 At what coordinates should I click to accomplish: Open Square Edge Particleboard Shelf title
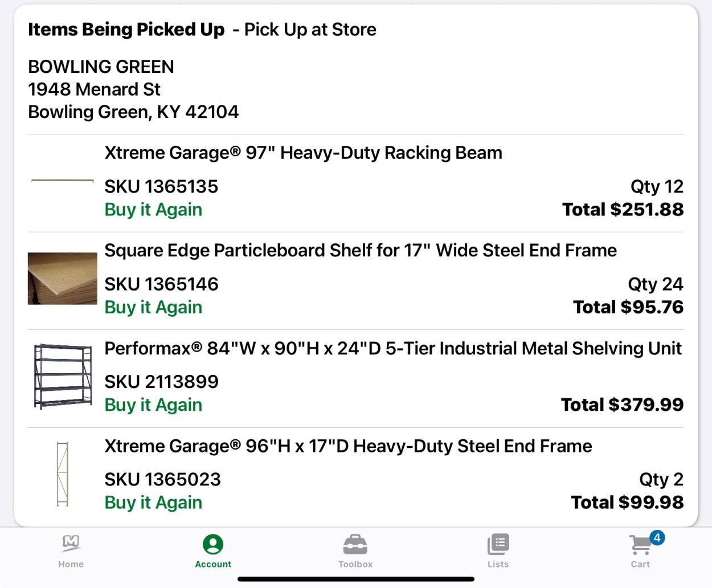[x=360, y=250]
